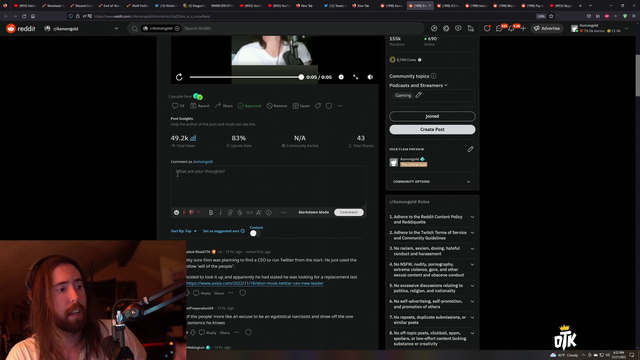Click the green Approved mod button
The height and width of the screenshot is (360, 640).
pyautogui.click(x=249, y=106)
